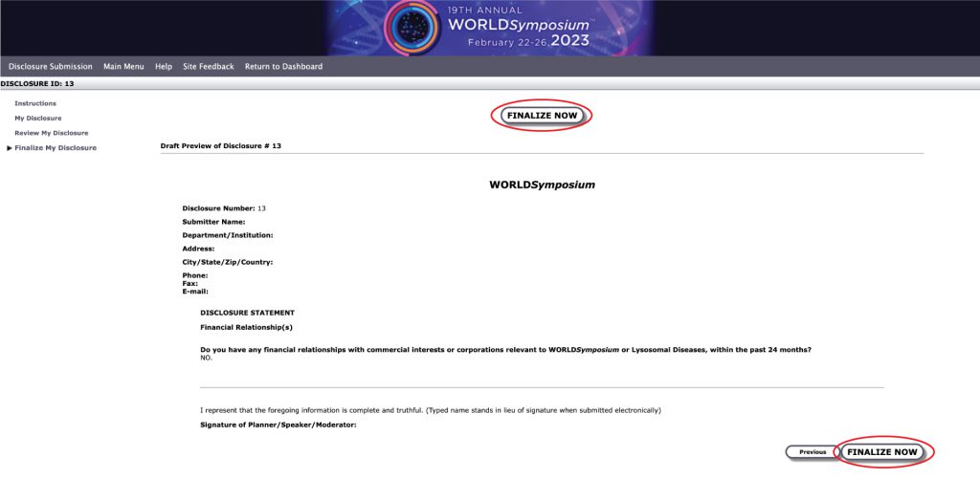Open Site Feedback
This screenshot has width=980, height=479.
click(209, 66)
